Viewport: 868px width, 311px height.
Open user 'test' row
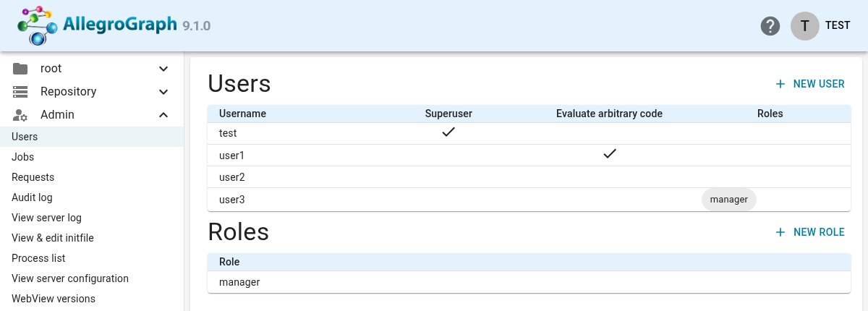pos(529,133)
